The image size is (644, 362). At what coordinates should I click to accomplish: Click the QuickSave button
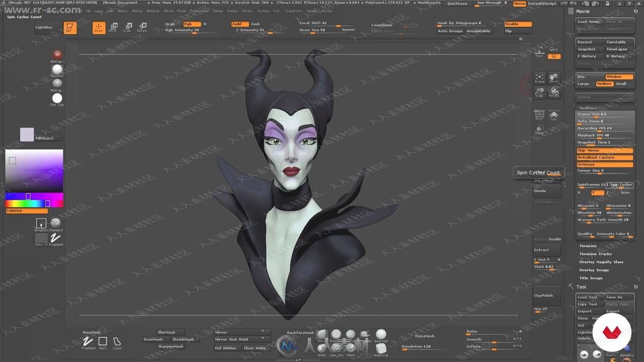pyautogui.click(x=457, y=3)
